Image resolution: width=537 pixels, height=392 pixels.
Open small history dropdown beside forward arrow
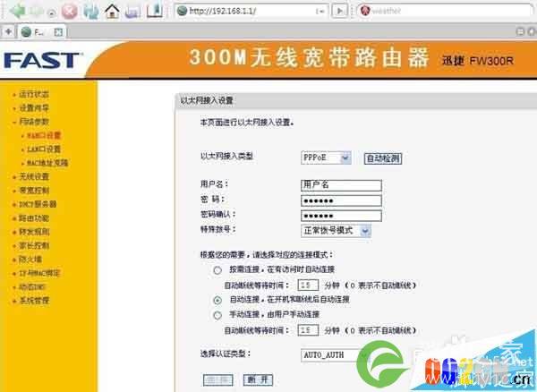point(51,13)
